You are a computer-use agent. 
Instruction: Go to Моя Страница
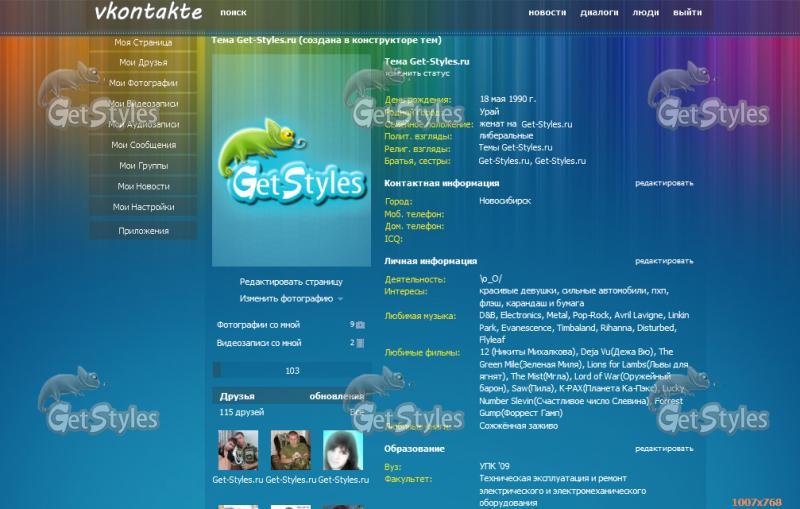point(143,42)
